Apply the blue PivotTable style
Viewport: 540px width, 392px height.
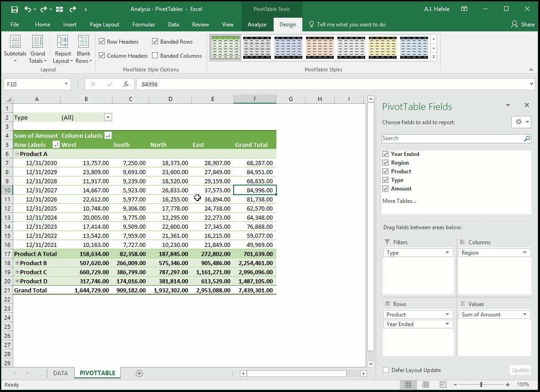(x=288, y=47)
